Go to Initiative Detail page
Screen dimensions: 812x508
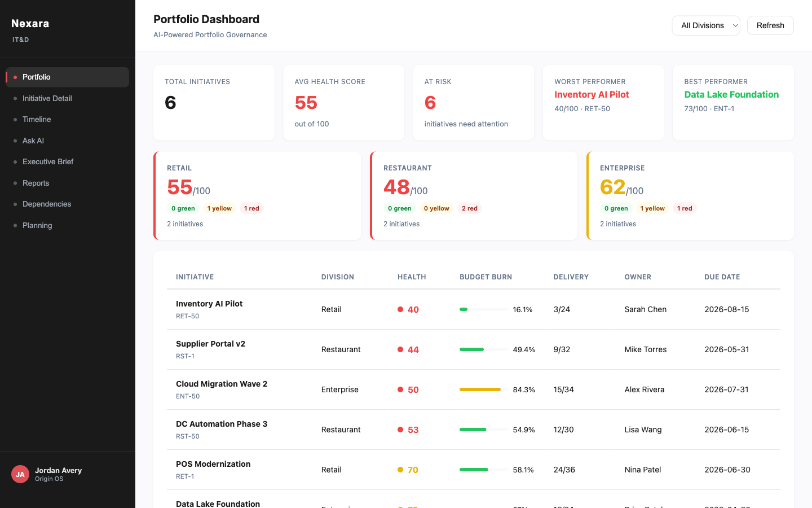point(67,98)
